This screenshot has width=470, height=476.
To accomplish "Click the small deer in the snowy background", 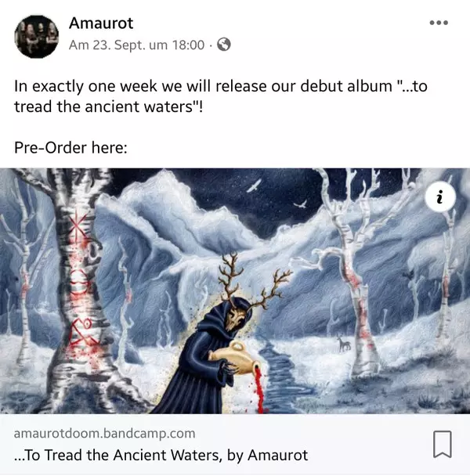I will [x=344, y=344].
